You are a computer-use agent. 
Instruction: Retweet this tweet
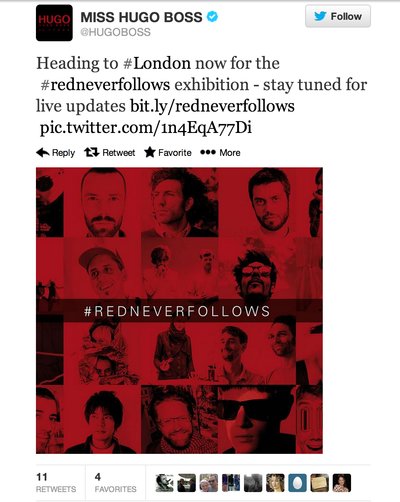[110, 153]
